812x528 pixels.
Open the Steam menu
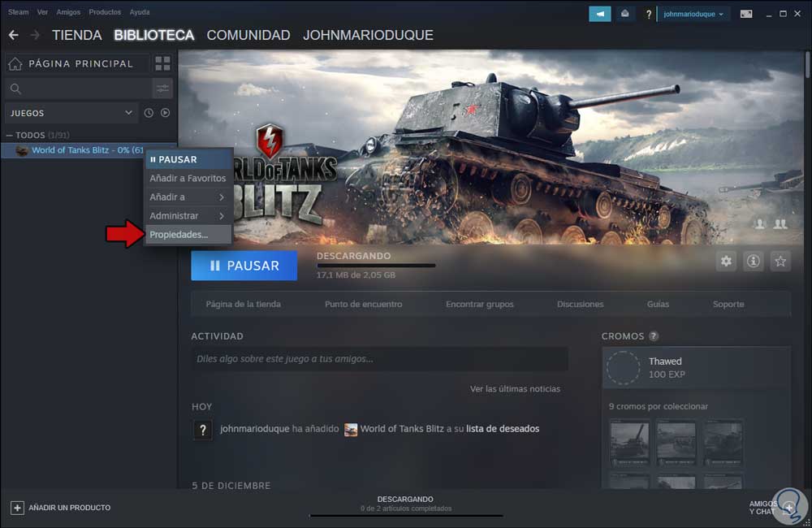(x=18, y=12)
